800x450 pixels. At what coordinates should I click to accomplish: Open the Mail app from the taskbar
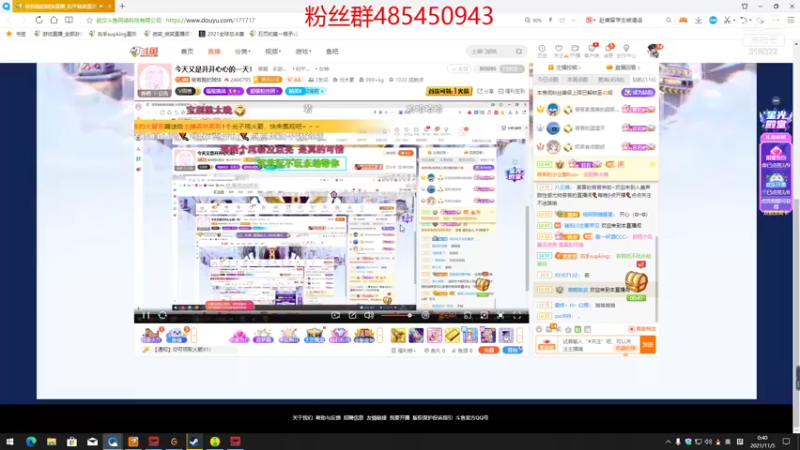point(92,441)
